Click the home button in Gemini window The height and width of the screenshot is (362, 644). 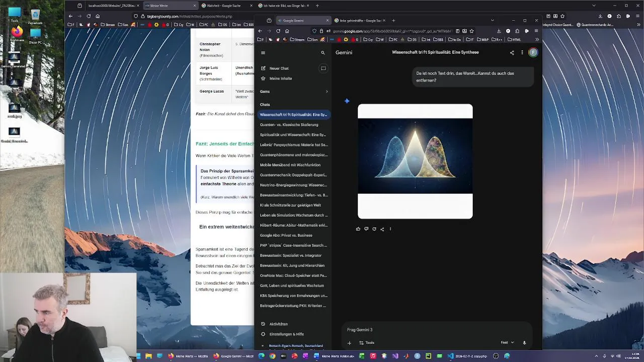pyautogui.click(x=287, y=31)
